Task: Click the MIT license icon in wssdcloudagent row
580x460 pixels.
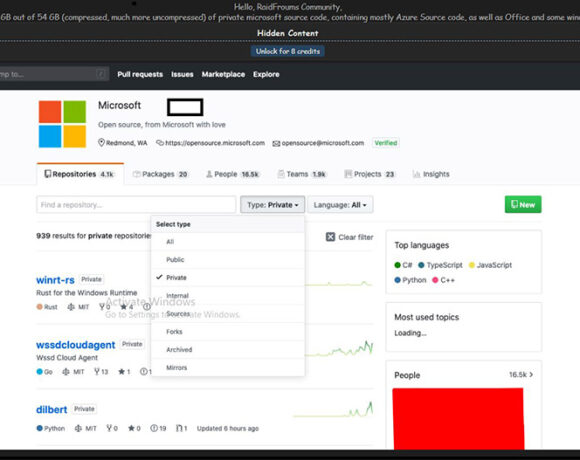Action: pyautogui.click(x=66, y=372)
